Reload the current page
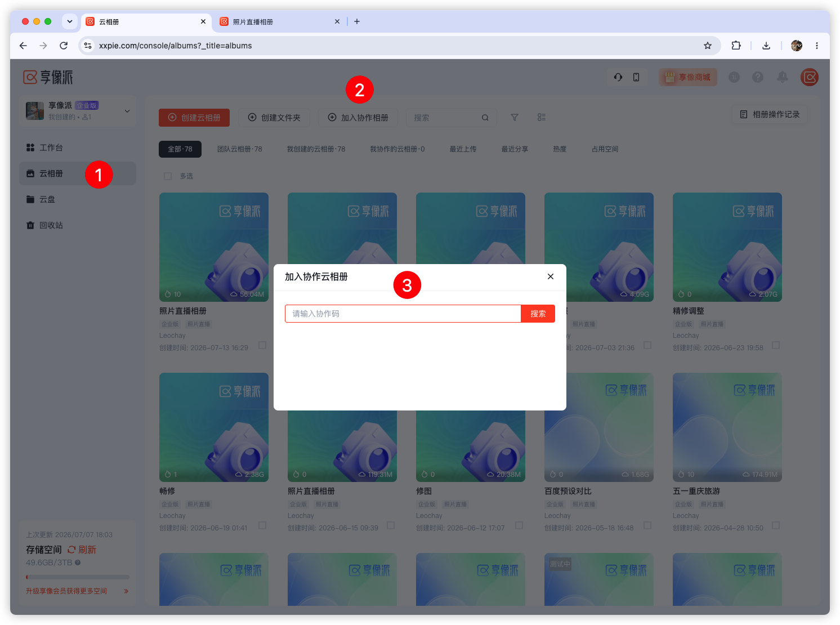840x625 pixels. coord(64,46)
